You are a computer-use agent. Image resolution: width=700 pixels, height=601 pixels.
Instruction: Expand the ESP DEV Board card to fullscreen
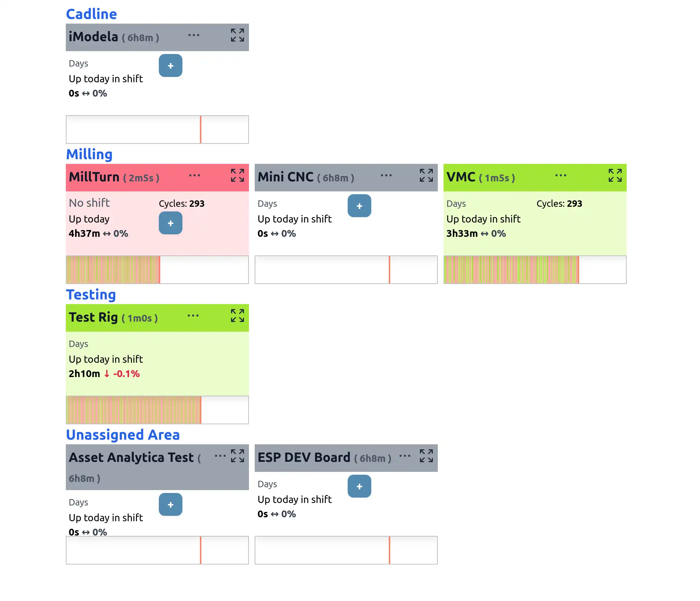click(426, 456)
